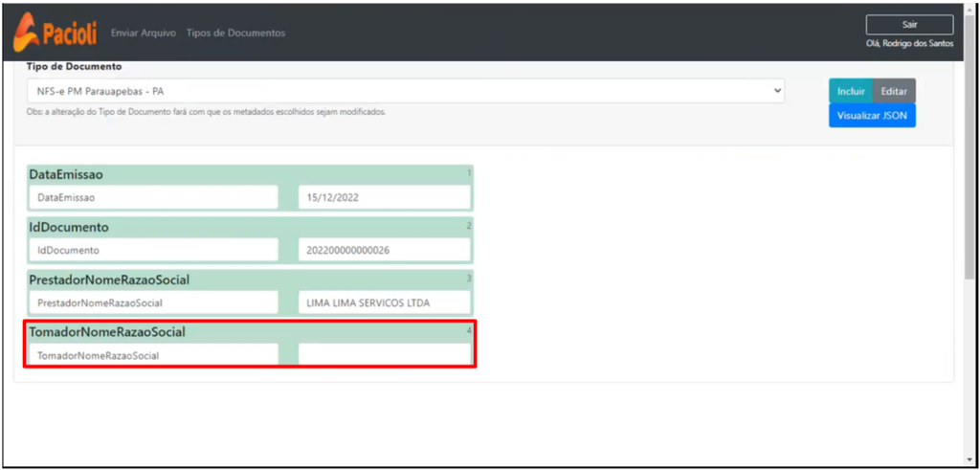The width and height of the screenshot is (980, 470).
Task: Click the Visualizar JSON button
Action: [x=872, y=116]
